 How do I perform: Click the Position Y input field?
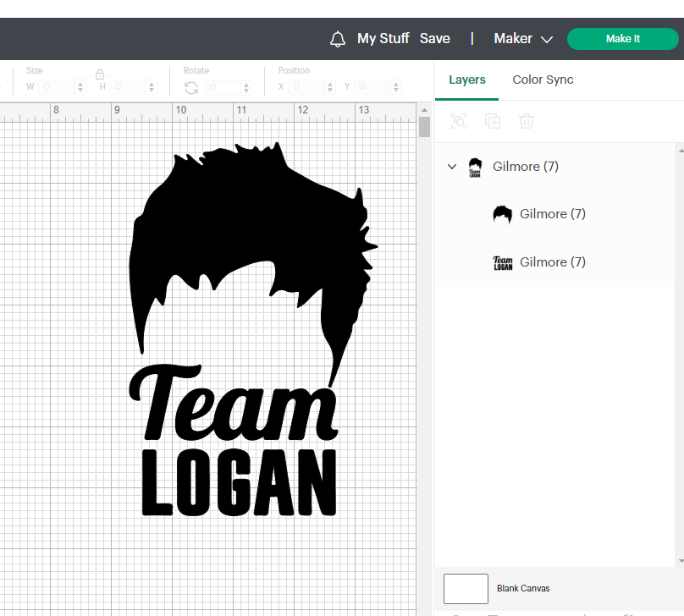(x=373, y=87)
